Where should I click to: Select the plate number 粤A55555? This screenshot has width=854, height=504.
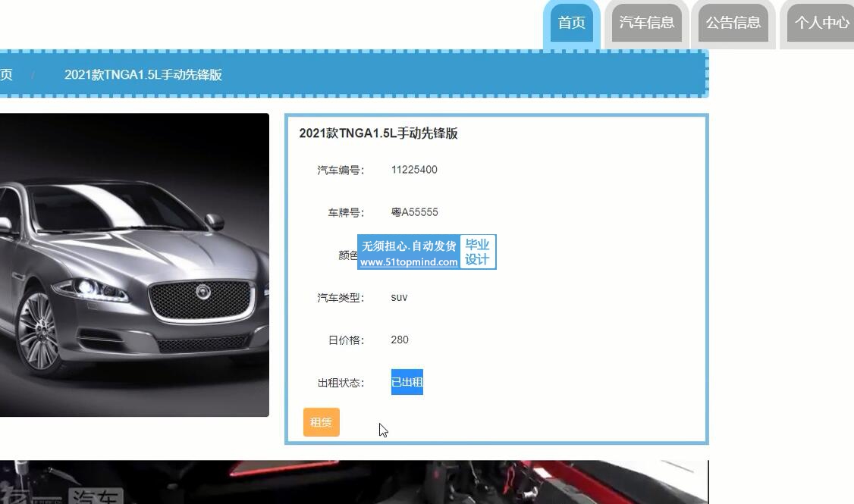point(414,212)
